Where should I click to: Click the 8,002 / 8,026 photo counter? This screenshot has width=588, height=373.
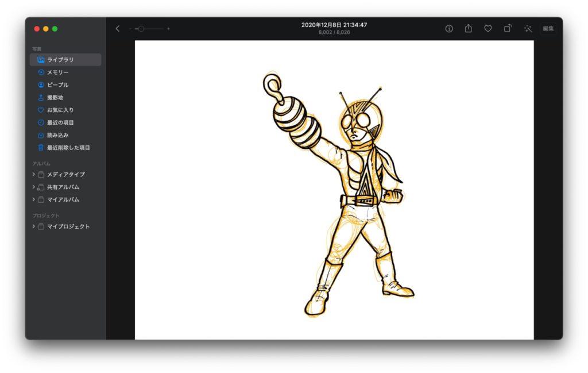coord(334,32)
